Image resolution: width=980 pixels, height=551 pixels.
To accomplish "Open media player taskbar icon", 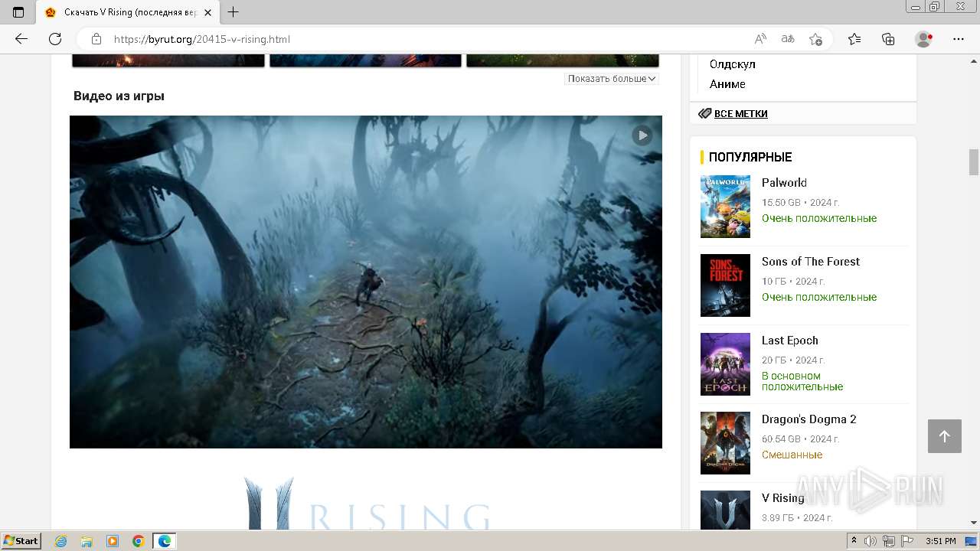I will click(113, 541).
